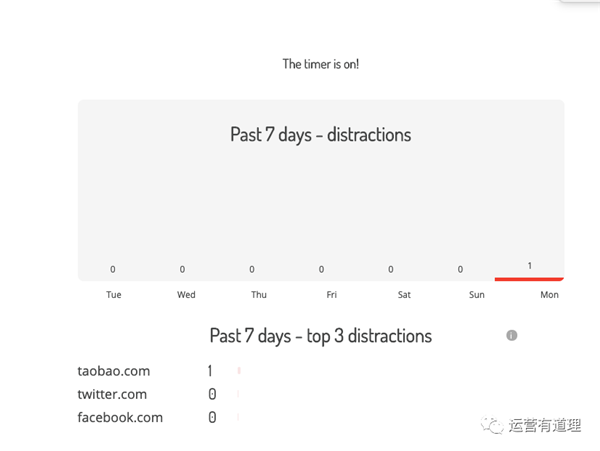Click the WeChat logo in the watermark
The height and width of the screenshot is (451, 600).
493,425
